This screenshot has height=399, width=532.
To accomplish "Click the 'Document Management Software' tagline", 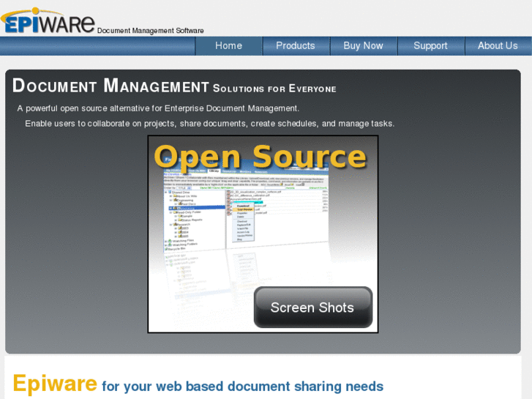I will point(150,31).
